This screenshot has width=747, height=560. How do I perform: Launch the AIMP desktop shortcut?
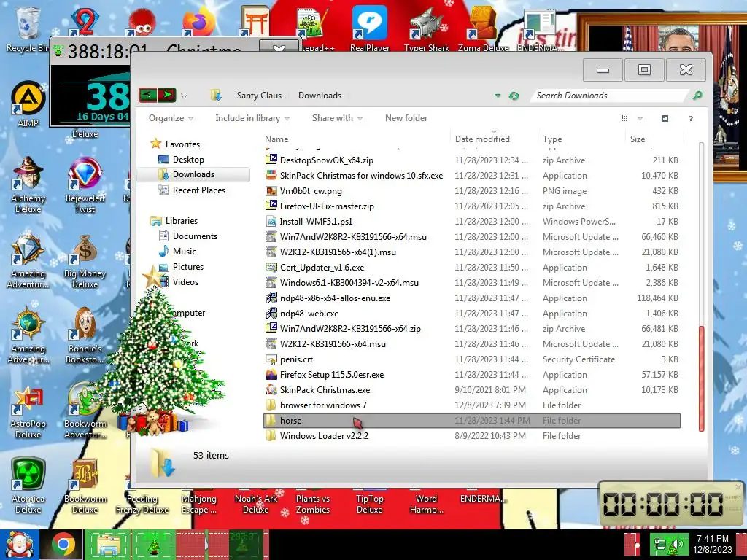coord(28,104)
